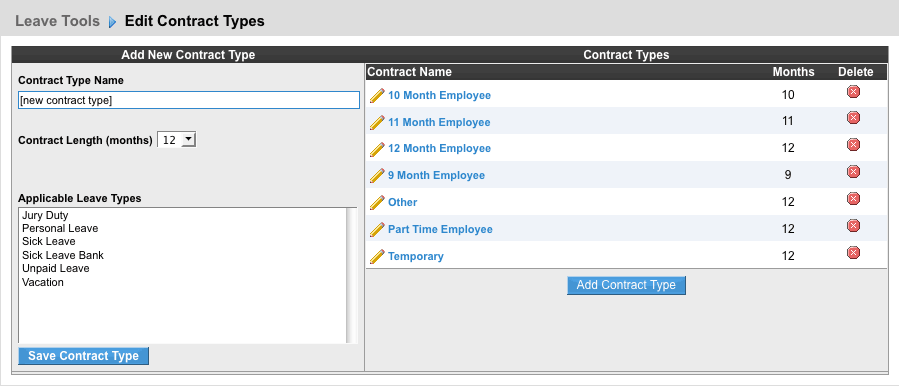Delete the 11 Month Employee contract type

pyautogui.click(x=853, y=118)
